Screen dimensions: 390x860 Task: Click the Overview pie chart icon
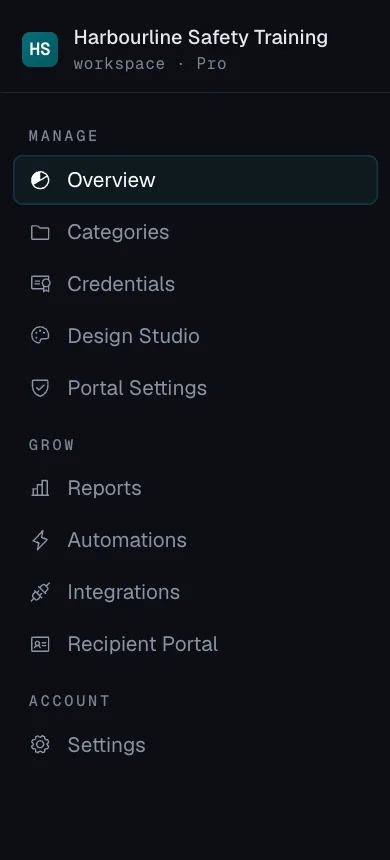(40, 180)
